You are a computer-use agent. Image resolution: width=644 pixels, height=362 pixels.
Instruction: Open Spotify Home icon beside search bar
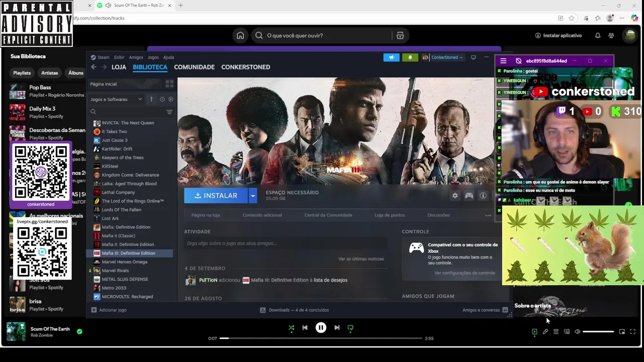click(240, 36)
